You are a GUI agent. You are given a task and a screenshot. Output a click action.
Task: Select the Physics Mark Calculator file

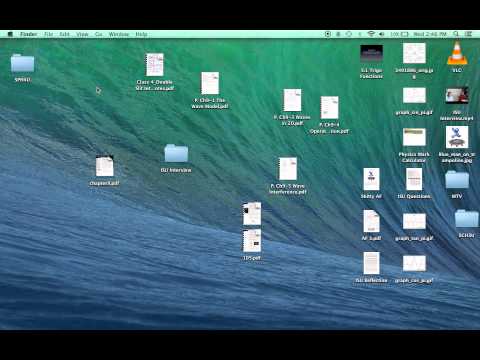coord(414,137)
